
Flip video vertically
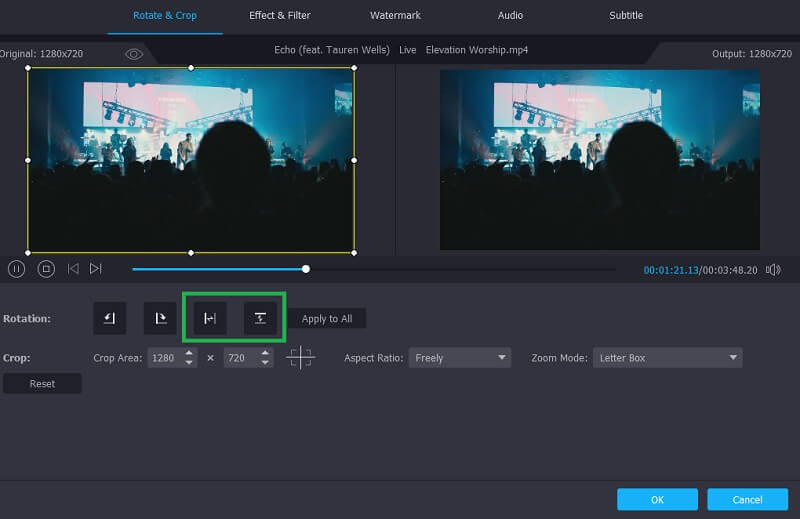tap(260, 318)
